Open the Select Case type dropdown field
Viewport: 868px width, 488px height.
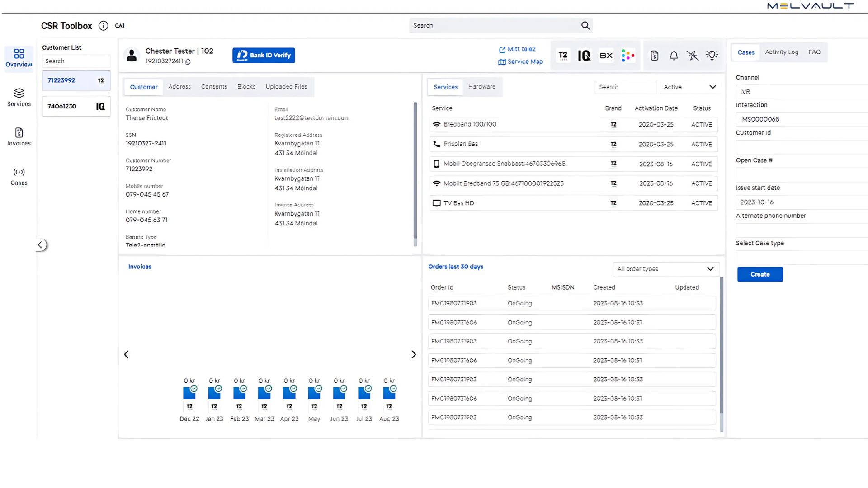pos(801,258)
